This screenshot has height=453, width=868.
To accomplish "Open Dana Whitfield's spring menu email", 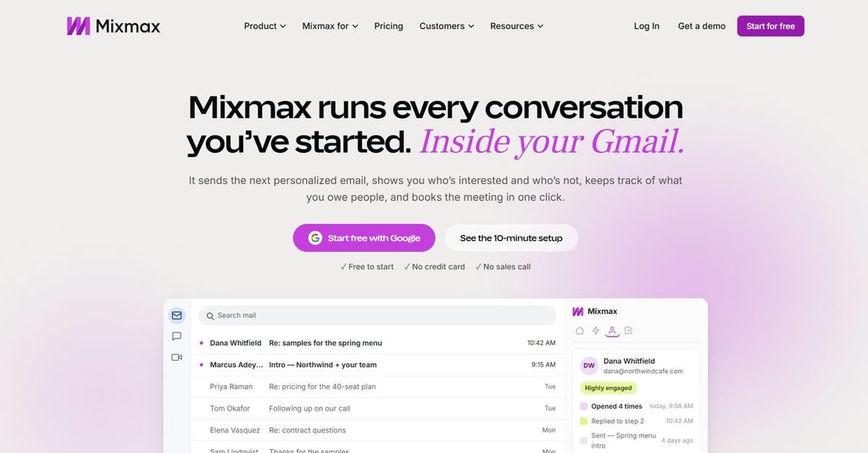I will click(377, 343).
